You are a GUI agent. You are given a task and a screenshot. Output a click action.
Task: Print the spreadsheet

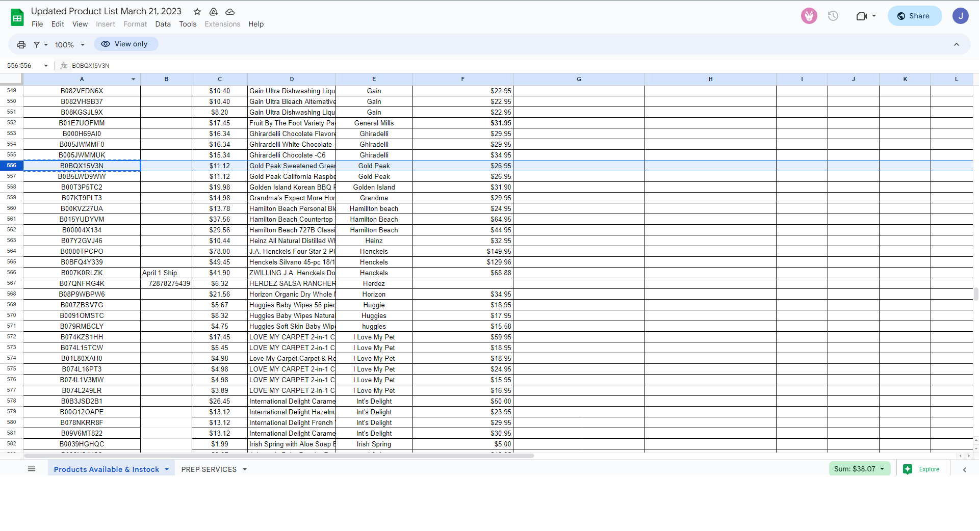click(21, 45)
